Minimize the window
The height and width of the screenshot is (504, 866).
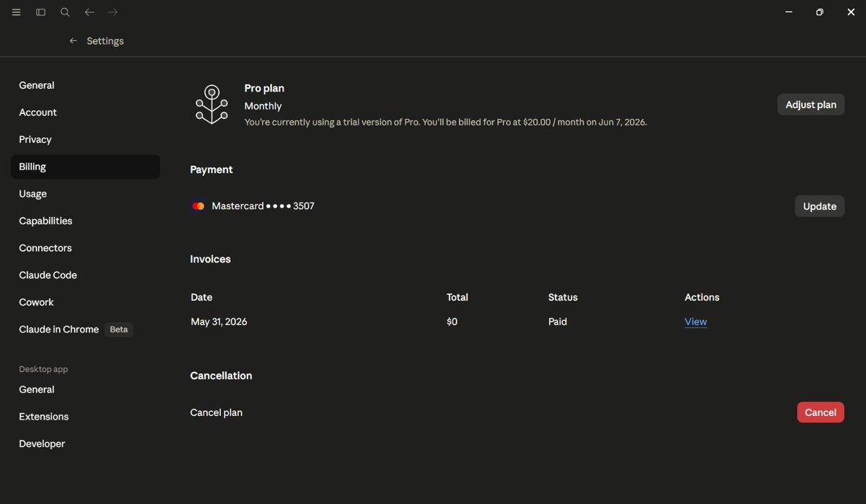pyautogui.click(x=789, y=12)
